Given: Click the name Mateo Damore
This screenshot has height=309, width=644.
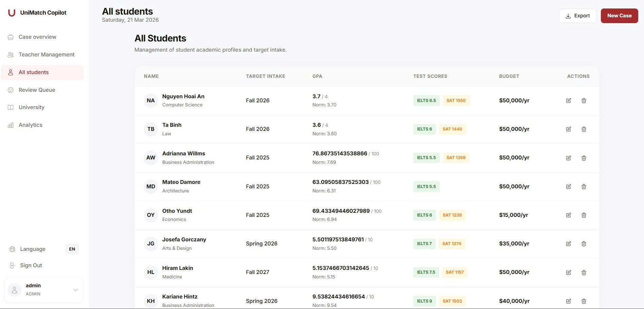Looking at the screenshot, I should coord(181,182).
